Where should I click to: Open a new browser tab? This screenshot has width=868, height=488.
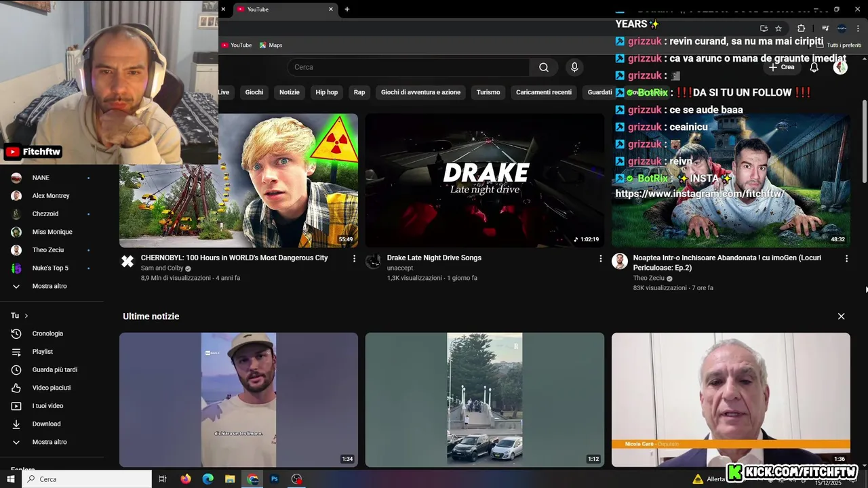click(347, 9)
